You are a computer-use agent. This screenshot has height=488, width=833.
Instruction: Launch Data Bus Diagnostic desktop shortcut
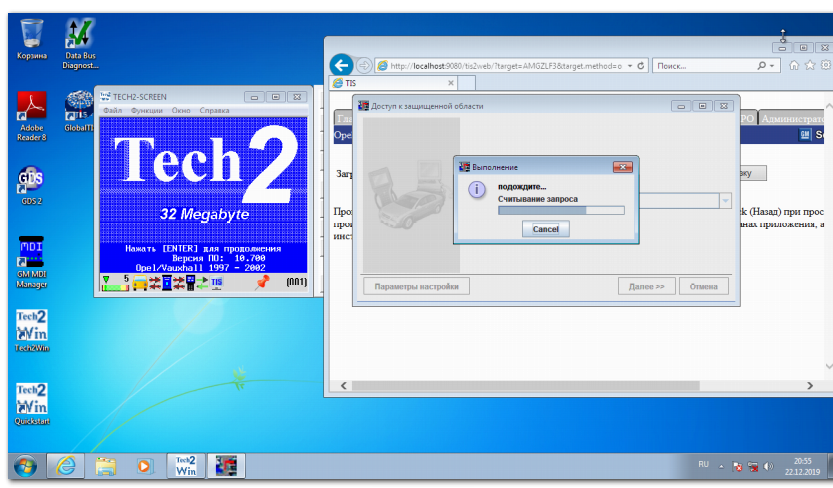[80, 44]
